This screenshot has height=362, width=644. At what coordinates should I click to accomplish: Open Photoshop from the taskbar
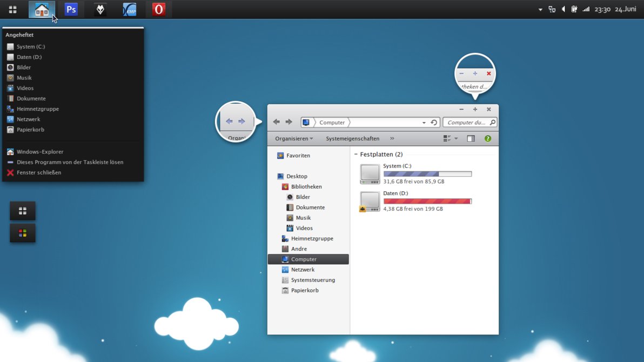71,9
